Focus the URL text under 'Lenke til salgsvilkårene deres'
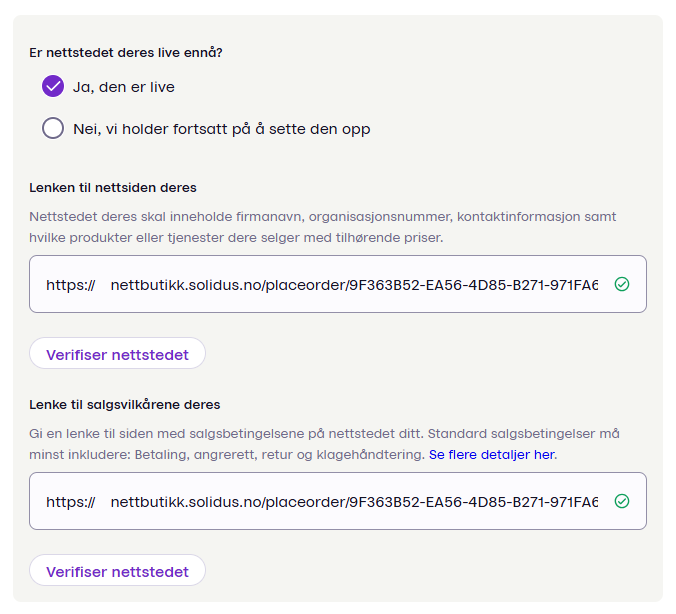676x614 pixels. tap(354, 501)
